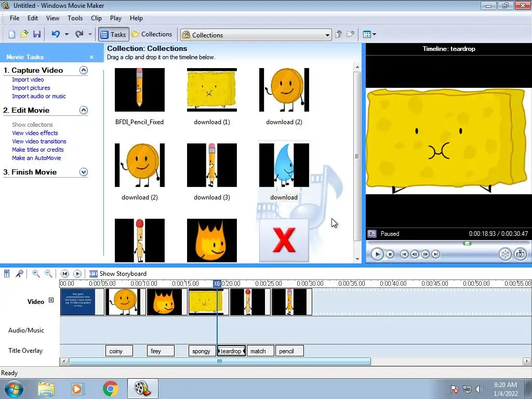The image size is (532, 399).
Task: Toggle the Collections pane button
Action: click(x=152, y=34)
